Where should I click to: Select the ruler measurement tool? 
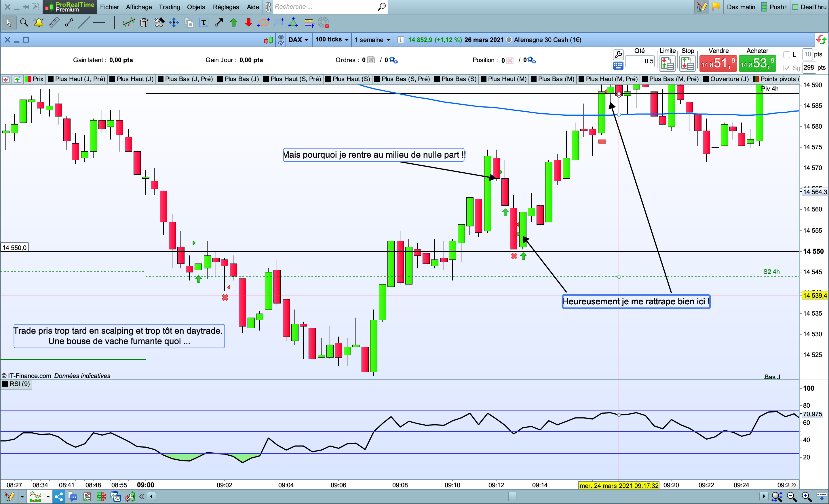[54, 23]
